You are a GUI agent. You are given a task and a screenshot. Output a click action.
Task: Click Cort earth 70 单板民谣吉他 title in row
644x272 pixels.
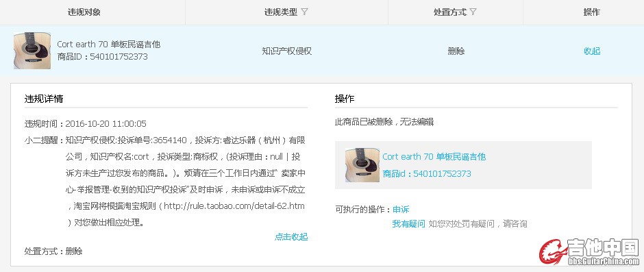point(108,44)
